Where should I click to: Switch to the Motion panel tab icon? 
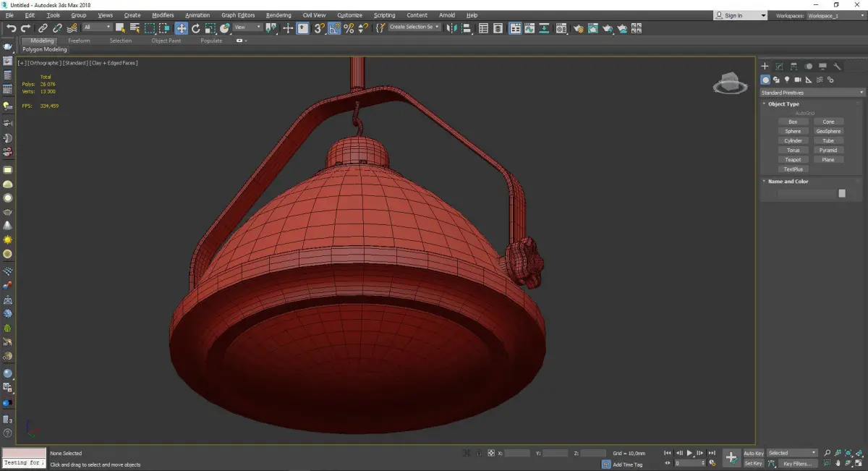(x=809, y=67)
